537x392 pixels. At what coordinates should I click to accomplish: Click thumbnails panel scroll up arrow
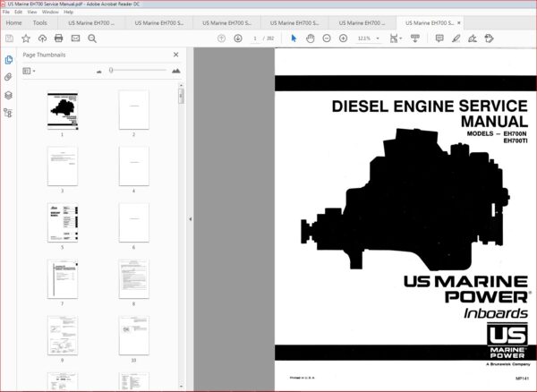click(x=181, y=85)
